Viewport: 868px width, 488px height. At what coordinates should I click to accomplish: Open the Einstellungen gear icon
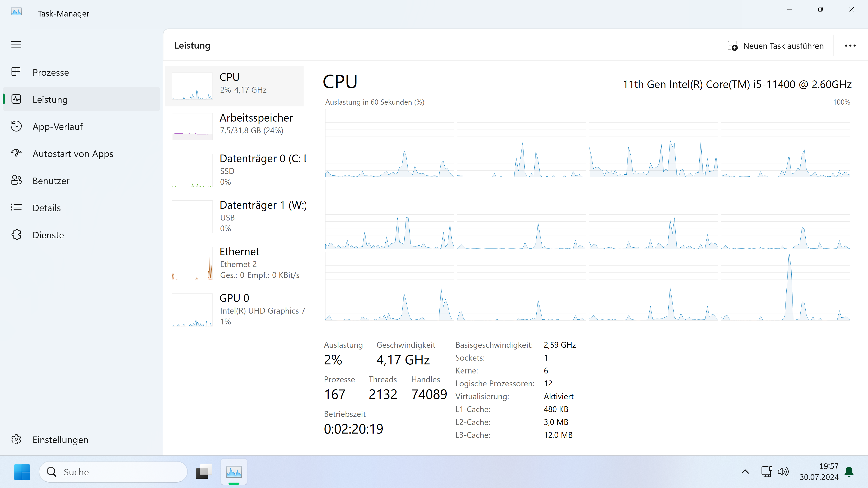[x=16, y=439]
